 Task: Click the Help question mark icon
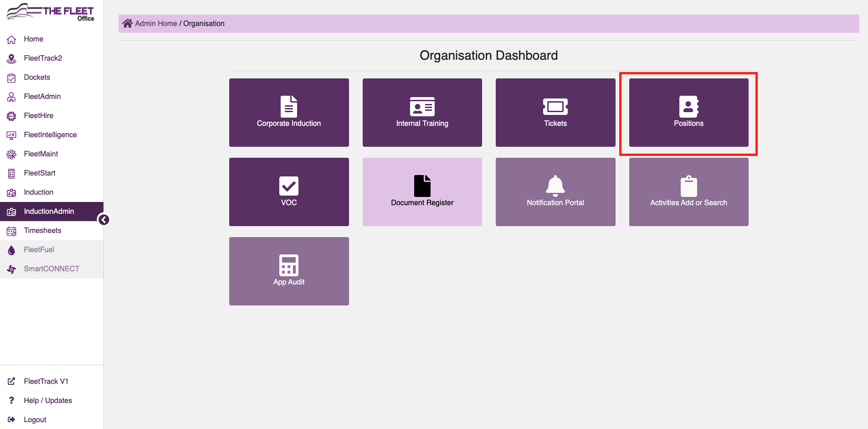pyautogui.click(x=11, y=400)
